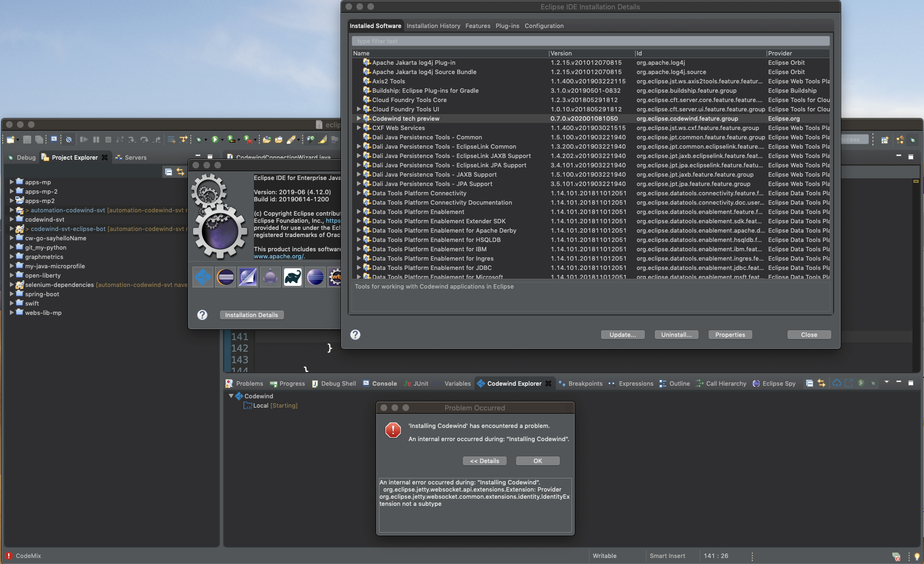Collapse the Codewind node in Codewind Explorer
The width and height of the screenshot is (924, 564).
click(231, 396)
